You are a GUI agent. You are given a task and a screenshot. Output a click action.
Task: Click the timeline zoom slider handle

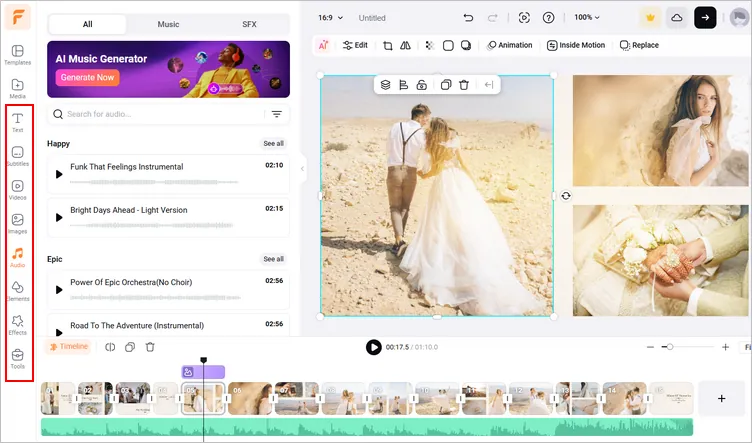pos(670,347)
